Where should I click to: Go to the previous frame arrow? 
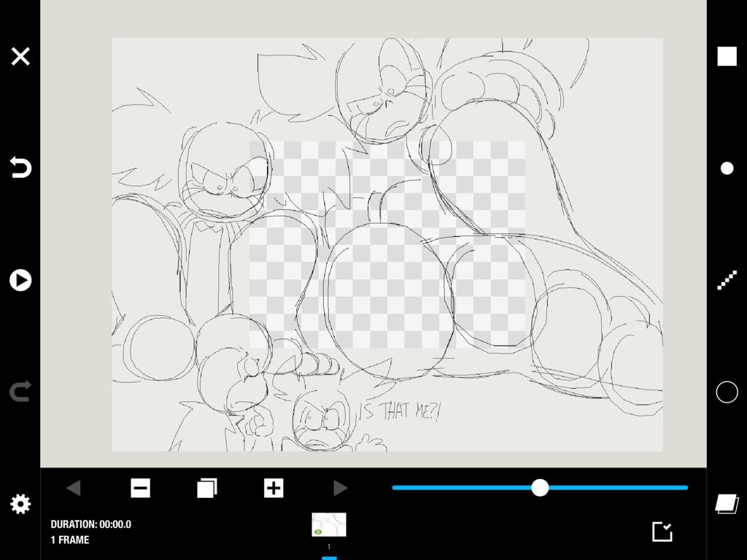click(x=74, y=488)
